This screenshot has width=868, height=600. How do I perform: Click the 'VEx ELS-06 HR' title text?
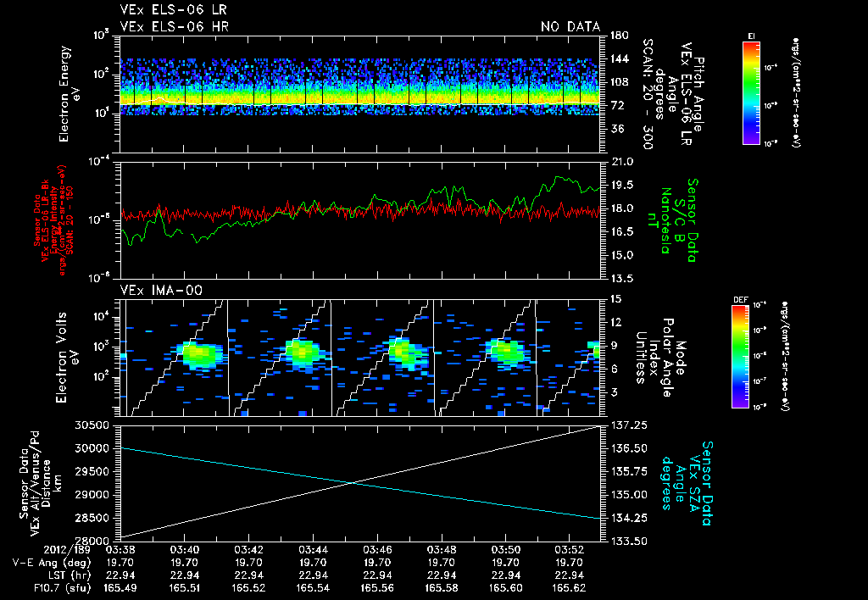click(x=175, y=26)
